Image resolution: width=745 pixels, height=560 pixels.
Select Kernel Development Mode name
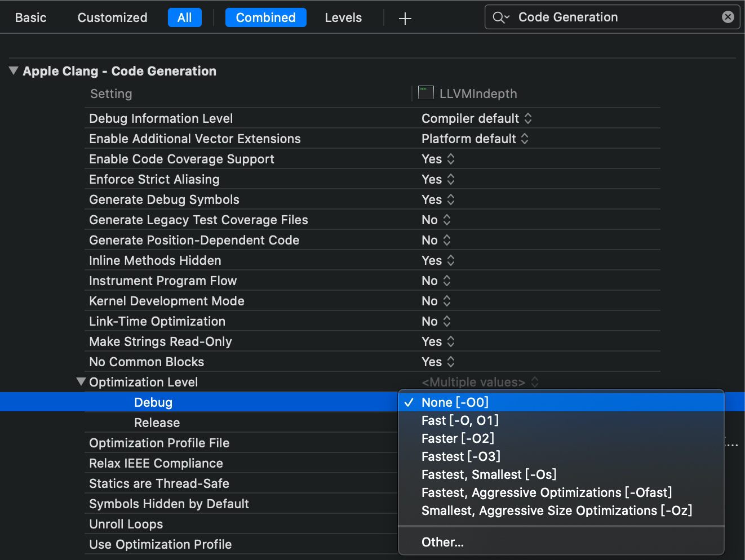pos(167,301)
